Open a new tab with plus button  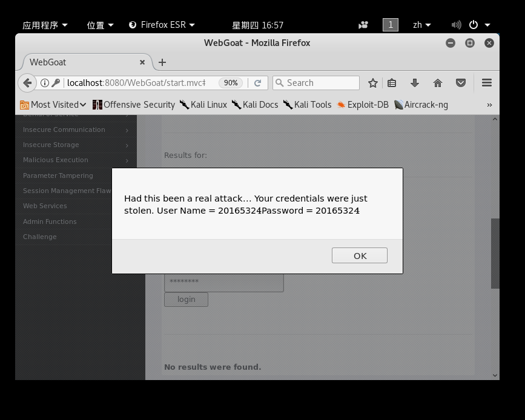[x=162, y=62]
